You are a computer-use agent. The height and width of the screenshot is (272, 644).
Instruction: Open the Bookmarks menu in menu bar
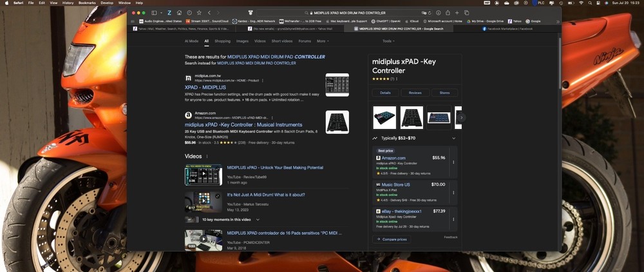point(86,3)
